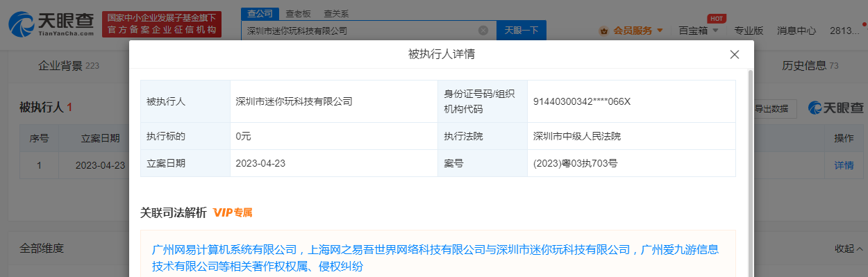Click the case number (2023)粤03执703号
Image resolution: width=868 pixels, height=277 pixels.
click(x=575, y=164)
